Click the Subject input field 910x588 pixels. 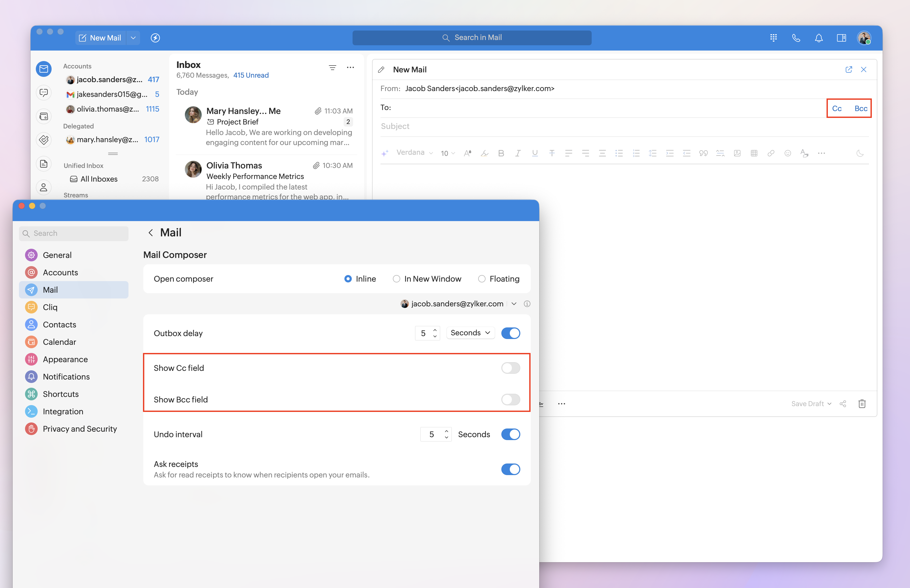(611, 126)
